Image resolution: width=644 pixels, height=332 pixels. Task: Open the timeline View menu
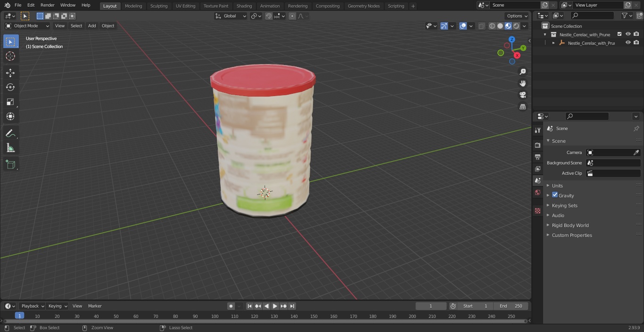(77, 306)
